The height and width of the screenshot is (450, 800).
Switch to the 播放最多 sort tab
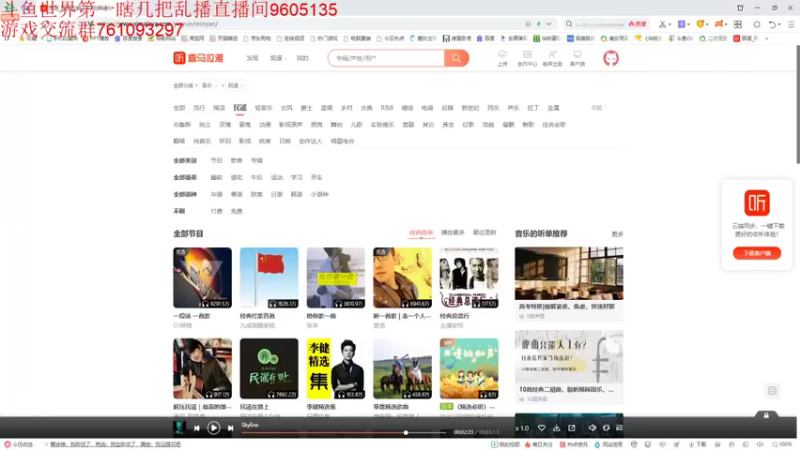pyautogui.click(x=453, y=233)
